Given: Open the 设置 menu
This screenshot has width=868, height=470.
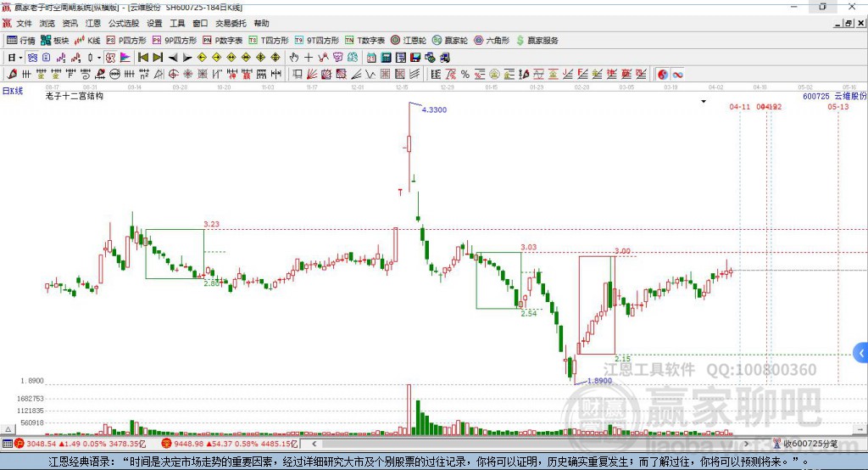Looking at the screenshot, I should point(154,23).
